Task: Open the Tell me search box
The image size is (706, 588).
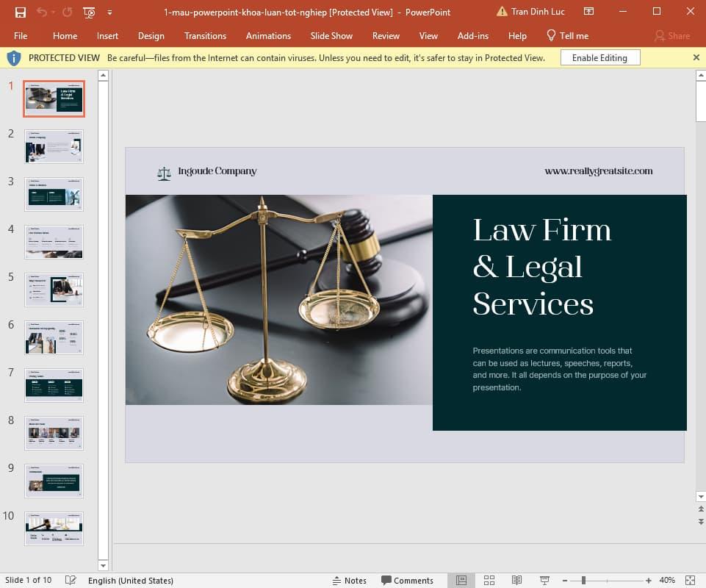Action: point(567,35)
